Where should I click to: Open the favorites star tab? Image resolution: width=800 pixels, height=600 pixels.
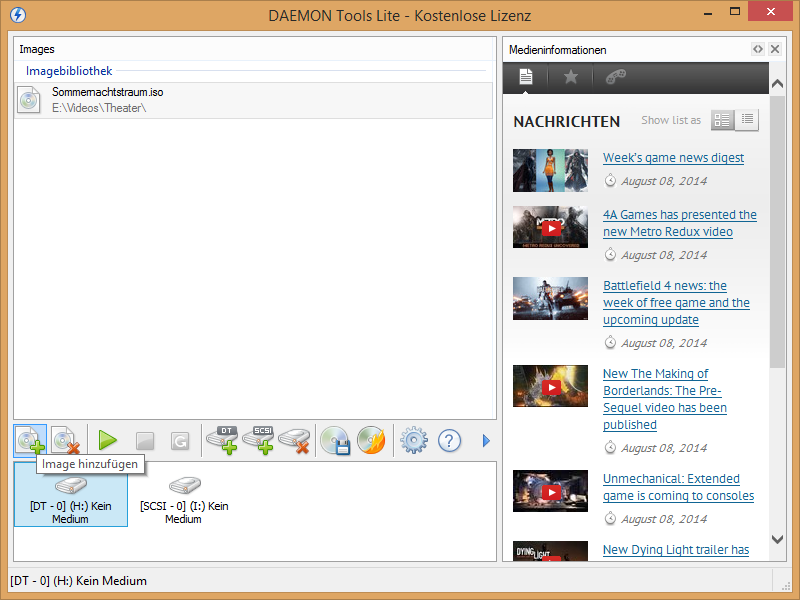click(x=570, y=77)
